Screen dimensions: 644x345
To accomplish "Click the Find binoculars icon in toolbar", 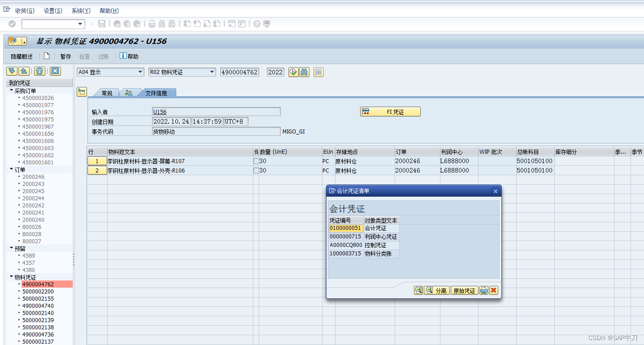I will (162, 24).
